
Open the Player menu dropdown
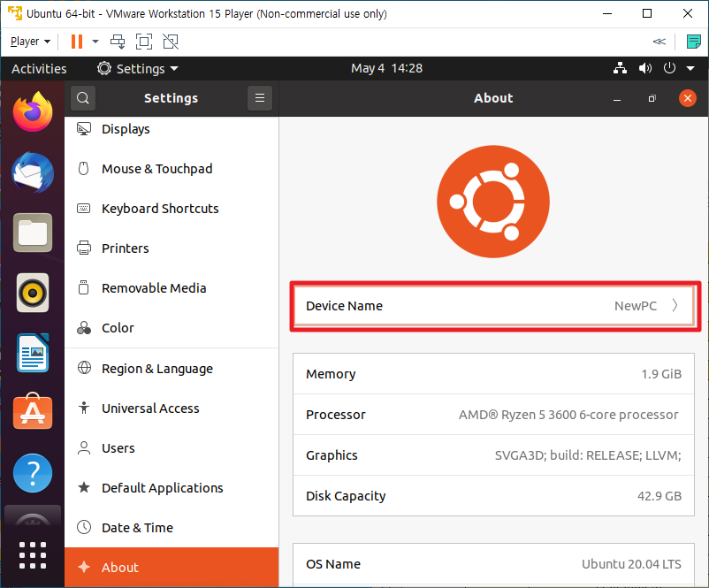pos(30,42)
